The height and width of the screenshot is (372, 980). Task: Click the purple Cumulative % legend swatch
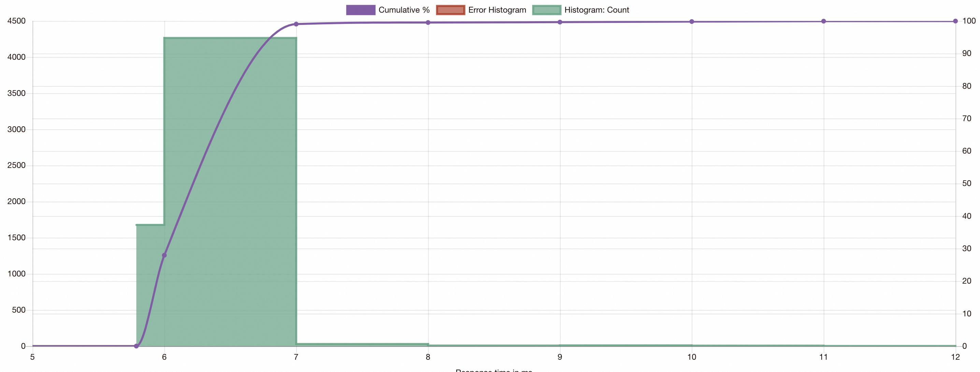coord(360,10)
